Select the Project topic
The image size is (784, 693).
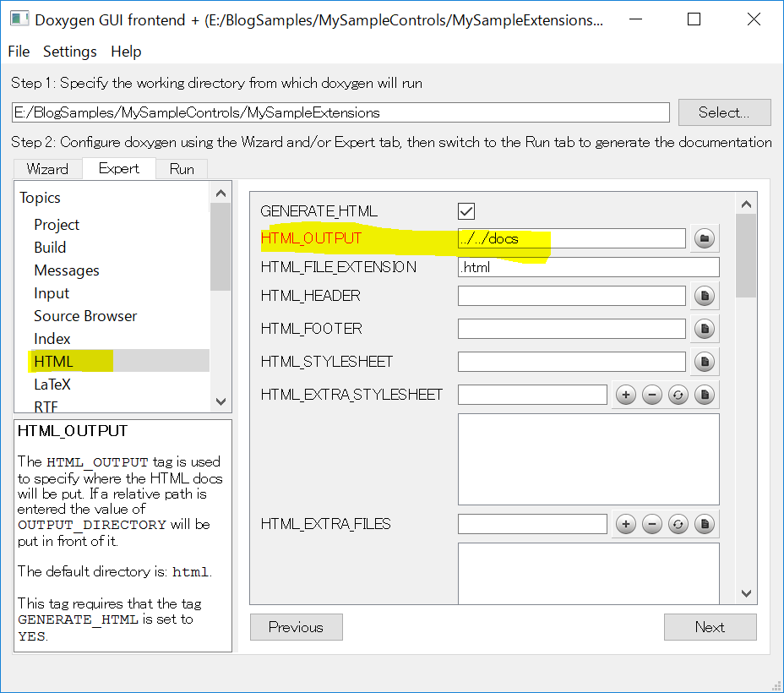point(57,225)
